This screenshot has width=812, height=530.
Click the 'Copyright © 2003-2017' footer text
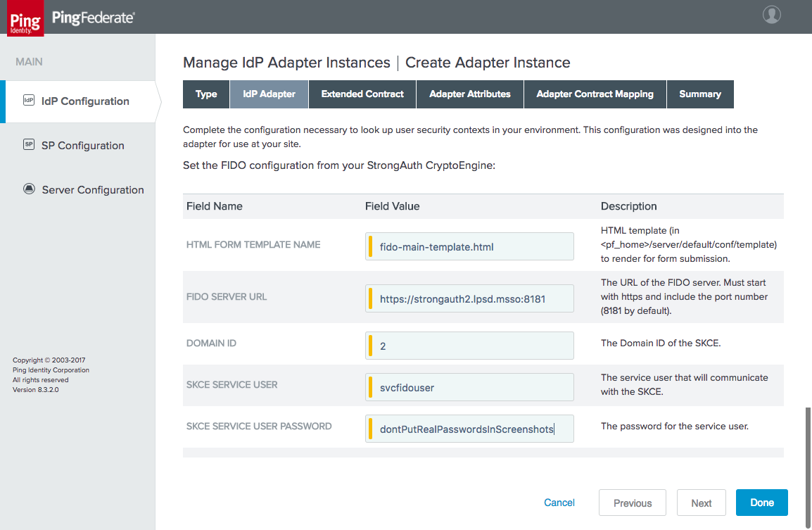pyautogui.click(x=49, y=360)
